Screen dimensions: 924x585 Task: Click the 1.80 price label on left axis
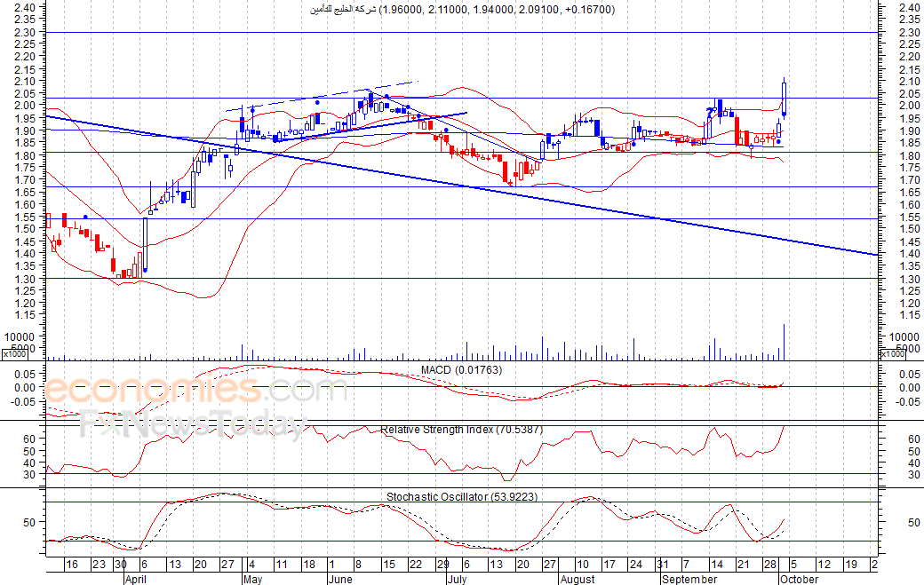click(25, 155)
